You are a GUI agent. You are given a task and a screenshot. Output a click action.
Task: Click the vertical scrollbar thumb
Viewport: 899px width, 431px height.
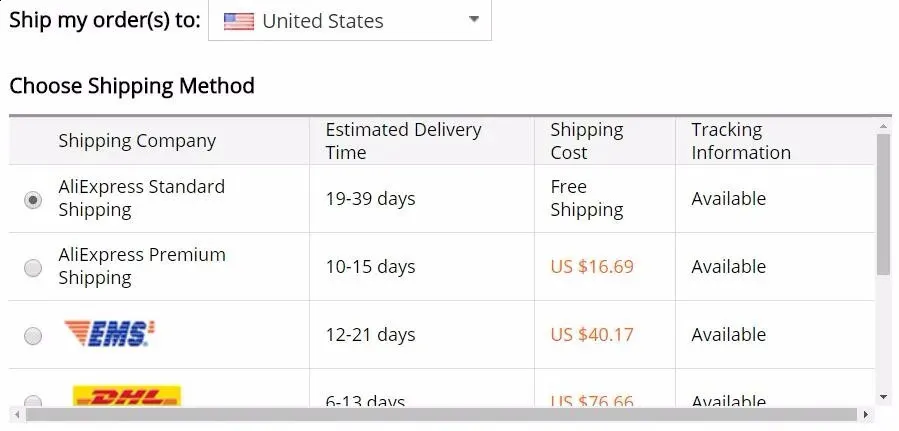point(883,205)
